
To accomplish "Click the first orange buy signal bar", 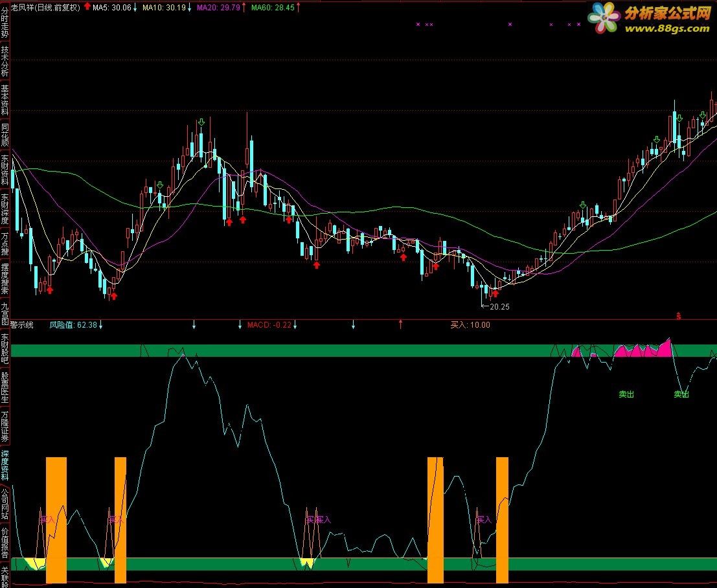I will click(x=56, y=520).
